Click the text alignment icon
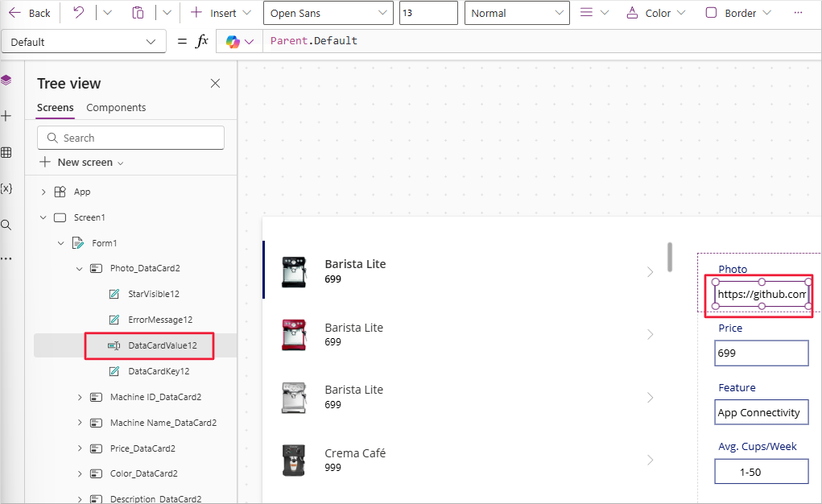The width and height of the screenshot is (822, 504). 587,13
